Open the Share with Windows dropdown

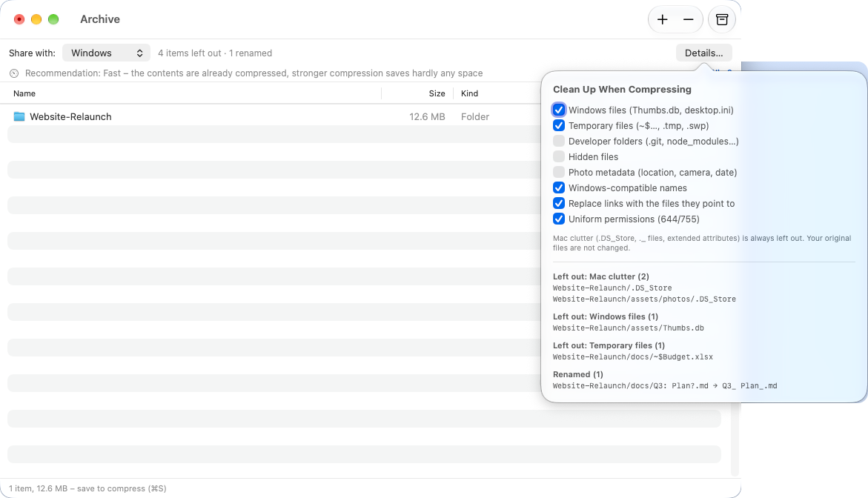106,53
